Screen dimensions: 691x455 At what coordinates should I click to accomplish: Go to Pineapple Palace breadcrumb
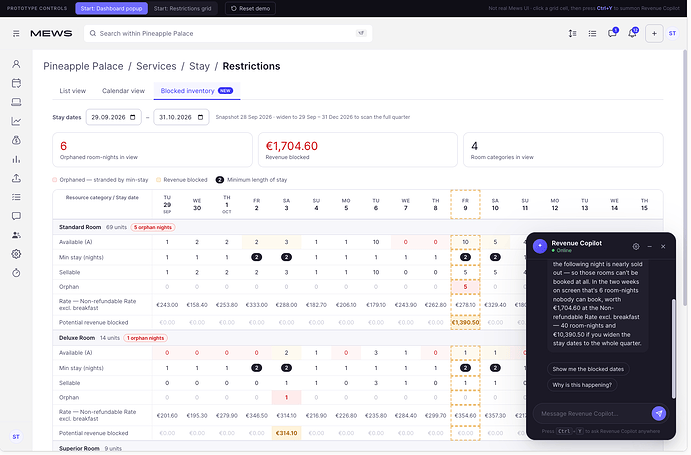coord(83,66)
